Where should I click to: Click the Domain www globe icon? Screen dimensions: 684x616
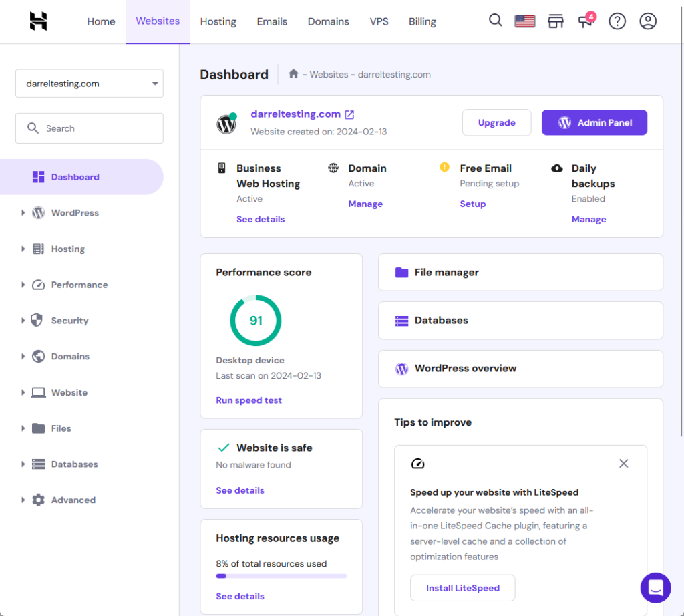pos(333,168)
